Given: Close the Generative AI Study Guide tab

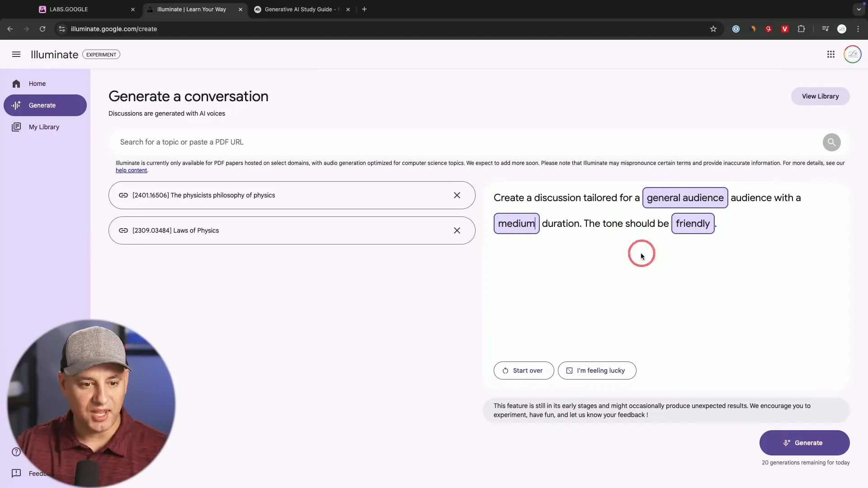Looking at the screenshot, I should click(x=348, y=9).
